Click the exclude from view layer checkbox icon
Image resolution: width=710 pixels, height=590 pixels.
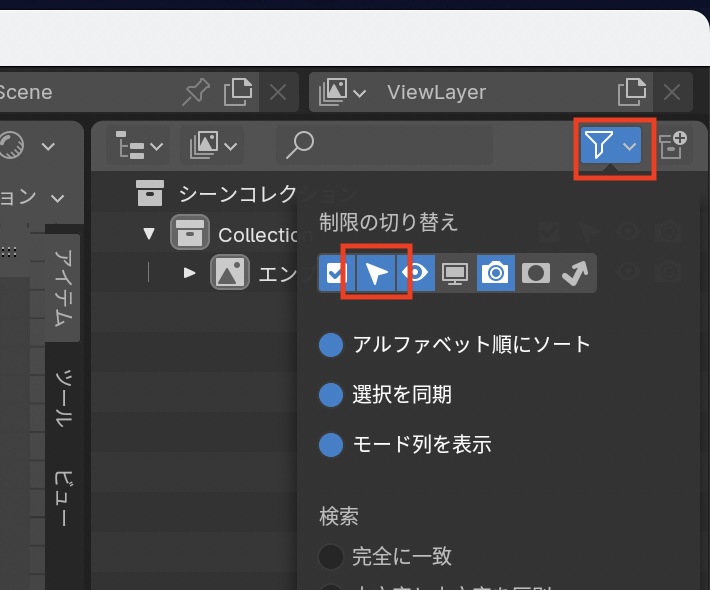pos(337,273)
